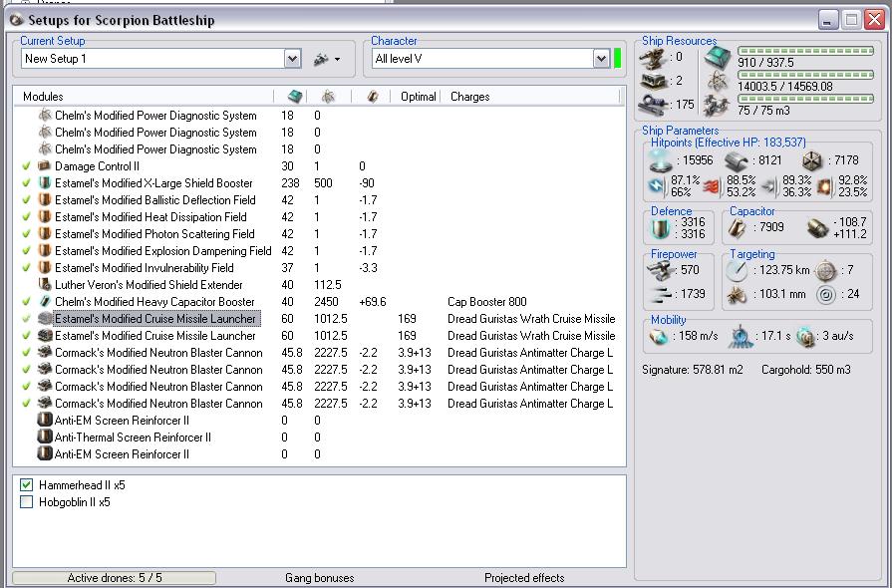
Task: Click Hitpoints Effective HP: 183,537 label
Action: [x=729, y=143]
